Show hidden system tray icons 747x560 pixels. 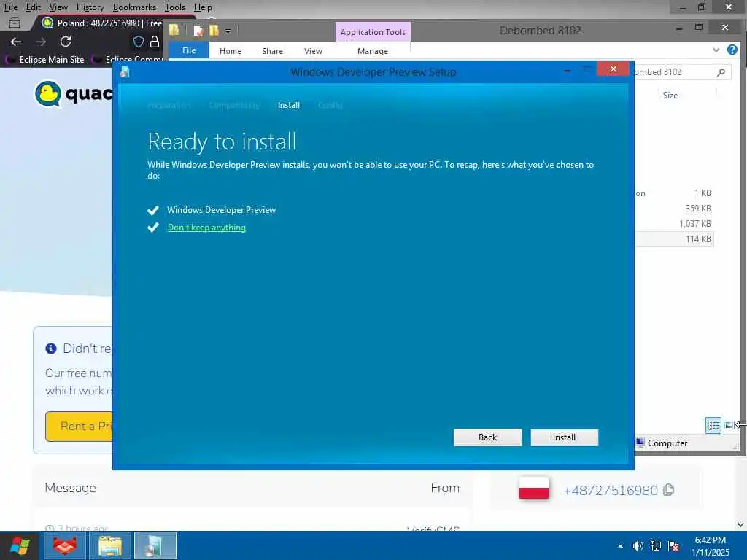620,546
